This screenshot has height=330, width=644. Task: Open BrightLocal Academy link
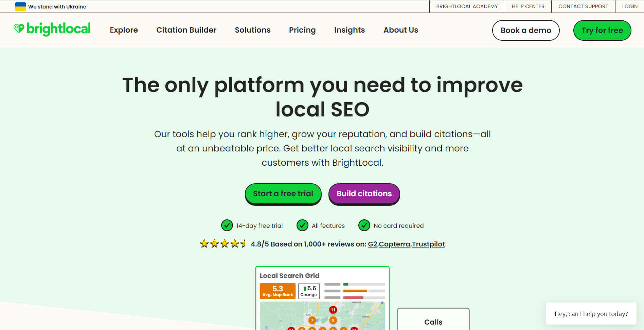[x=467, y=6]
